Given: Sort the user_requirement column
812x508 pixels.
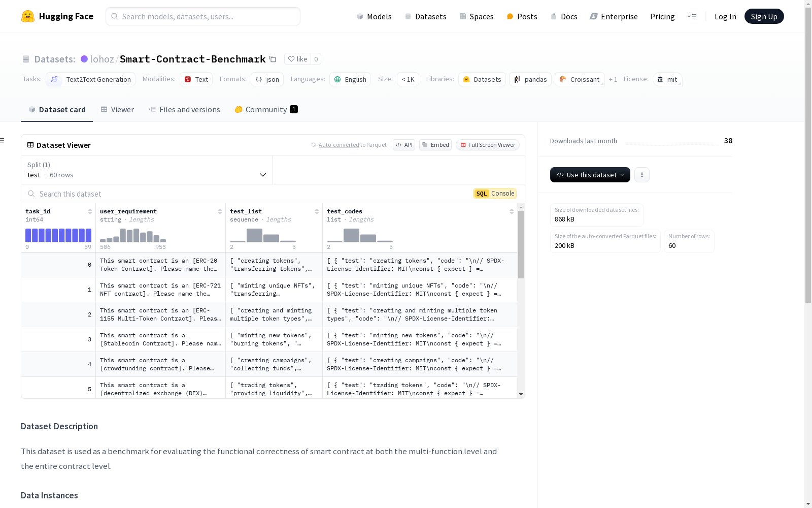Looking at the screenshot, I should click(x=220, y=211).
